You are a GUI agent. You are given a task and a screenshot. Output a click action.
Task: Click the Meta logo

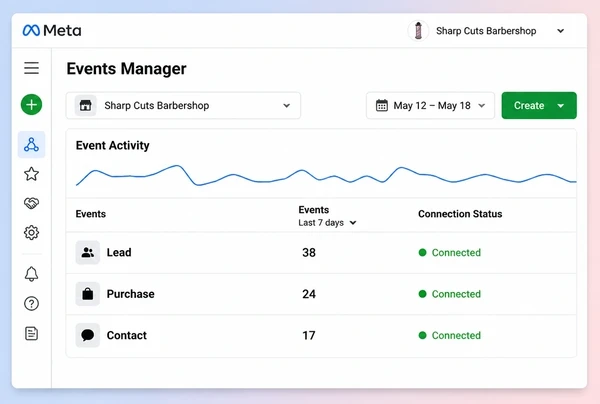52,31
